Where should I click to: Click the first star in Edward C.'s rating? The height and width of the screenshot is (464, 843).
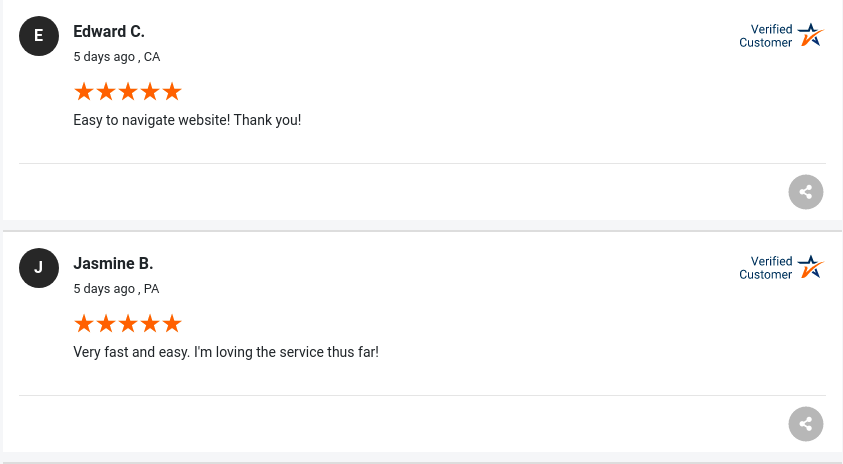click(x=84, y=92)
